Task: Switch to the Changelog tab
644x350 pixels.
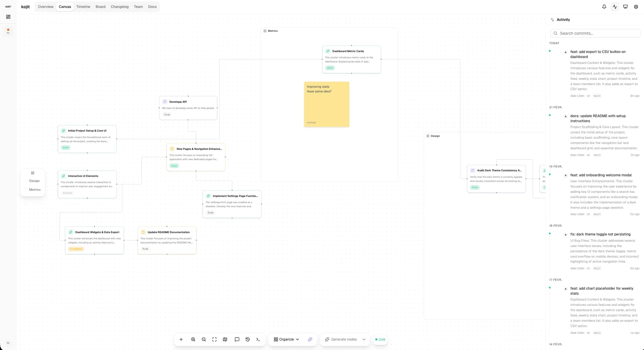Action: coord(120,6)
